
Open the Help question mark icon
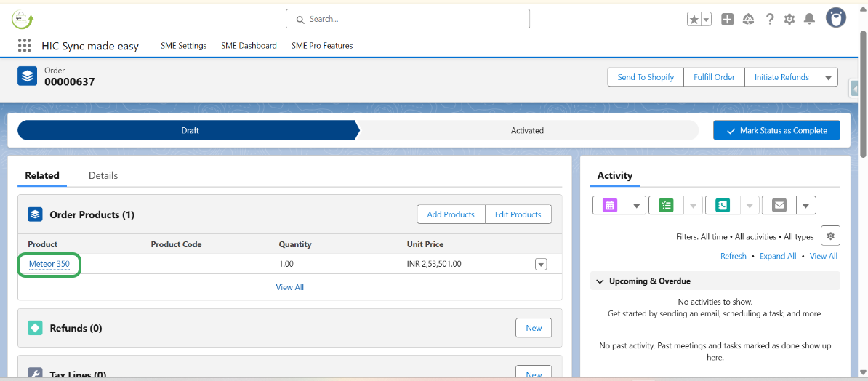tap(769, 20)
